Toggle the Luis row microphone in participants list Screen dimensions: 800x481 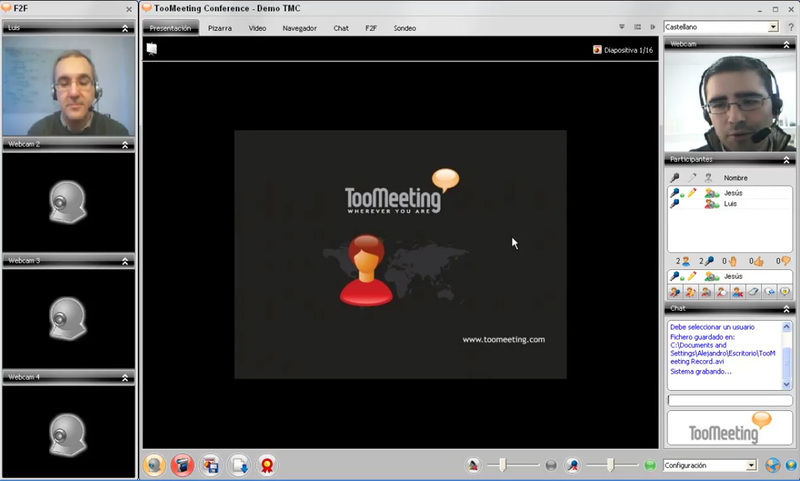point(674,204)
